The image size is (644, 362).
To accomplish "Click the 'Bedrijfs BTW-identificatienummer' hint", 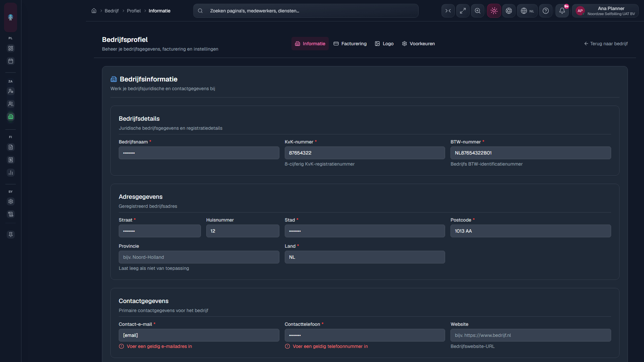I will (x=486, y=164).
